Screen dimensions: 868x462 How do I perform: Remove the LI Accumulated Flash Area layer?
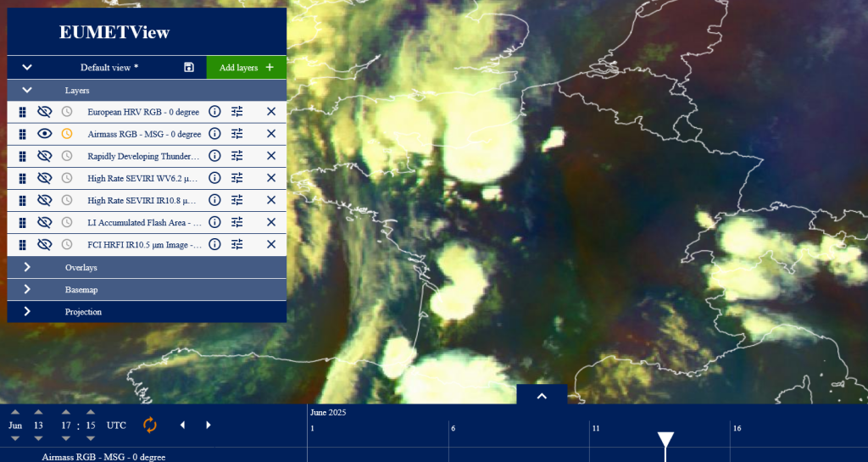click(271, 222)
